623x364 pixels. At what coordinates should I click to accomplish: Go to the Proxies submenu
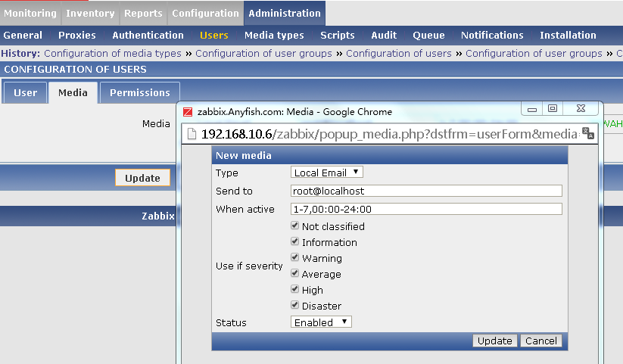pyautogui.click(x=77, y=36)
